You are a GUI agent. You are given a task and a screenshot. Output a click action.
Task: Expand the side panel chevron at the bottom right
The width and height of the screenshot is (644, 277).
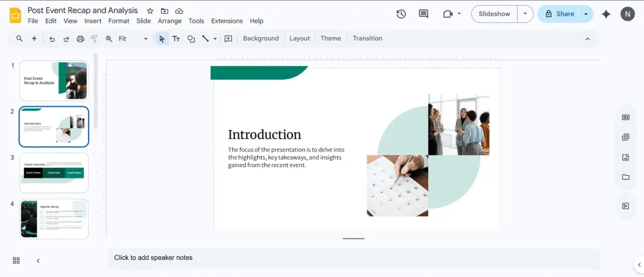[x=639, y=264]
